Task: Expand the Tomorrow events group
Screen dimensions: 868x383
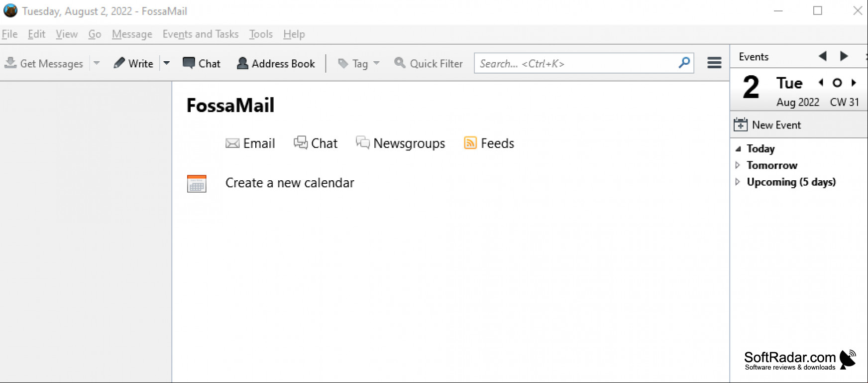Action: 738,165
